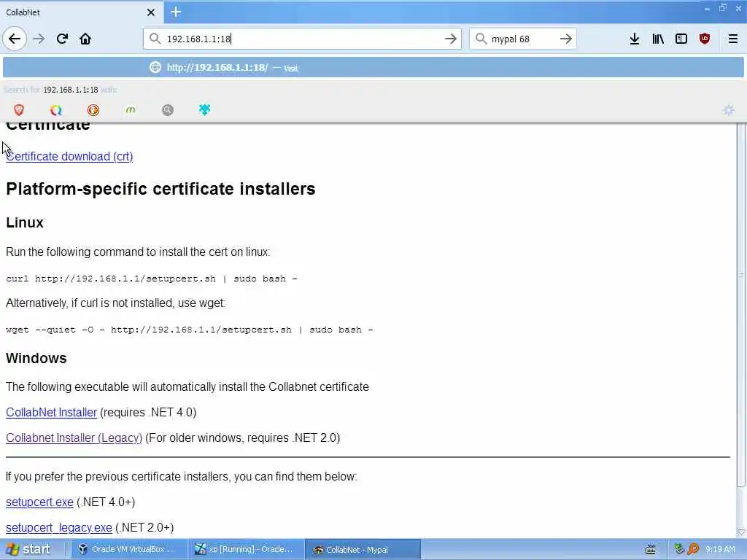Screen dimensions: 747x560
Task: Open search settings gear icon
Action: pyautogui.click(x=729, y=110)
